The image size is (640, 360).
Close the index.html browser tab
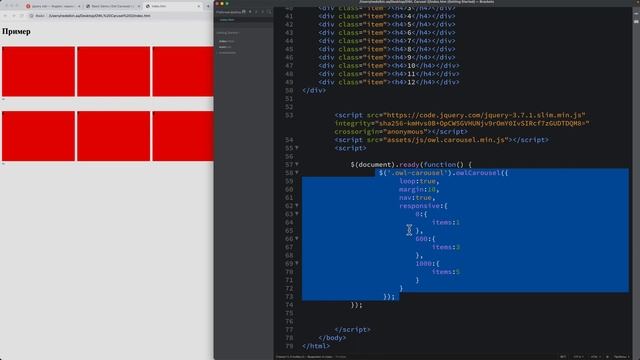(199, 6)
